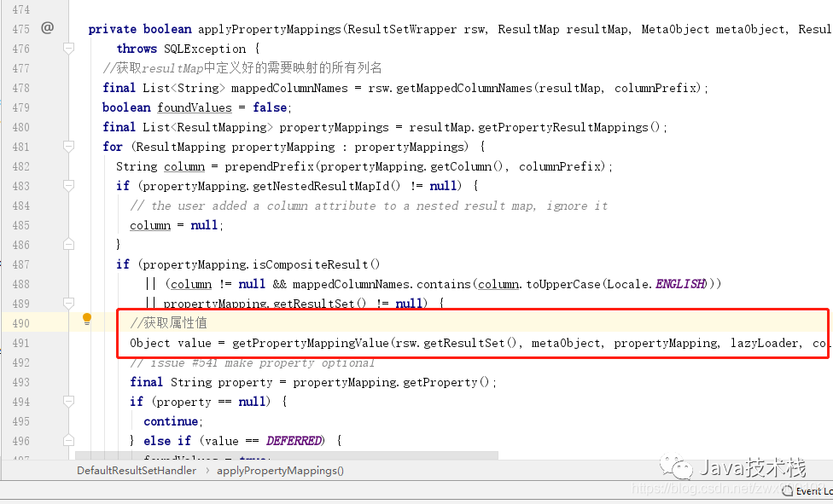Click getProperty() call on line 493
Viewport: 833px width, 504px height.
click(446, 382)
